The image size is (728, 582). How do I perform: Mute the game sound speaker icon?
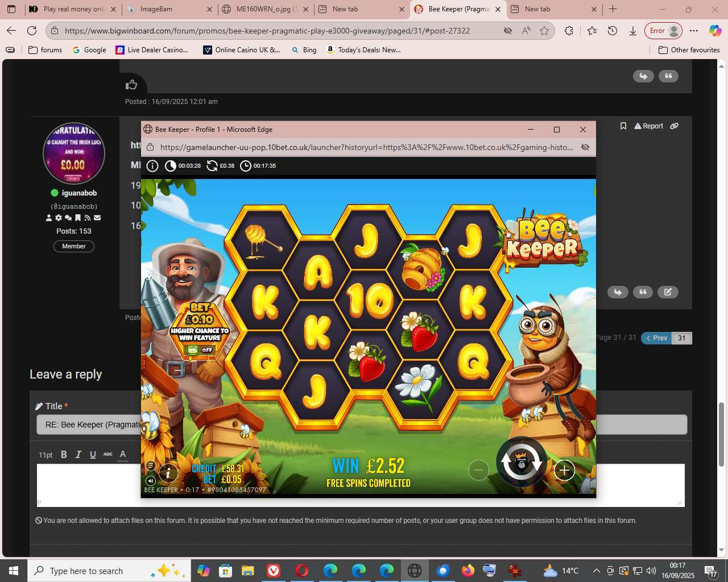[x=151, y=481]
